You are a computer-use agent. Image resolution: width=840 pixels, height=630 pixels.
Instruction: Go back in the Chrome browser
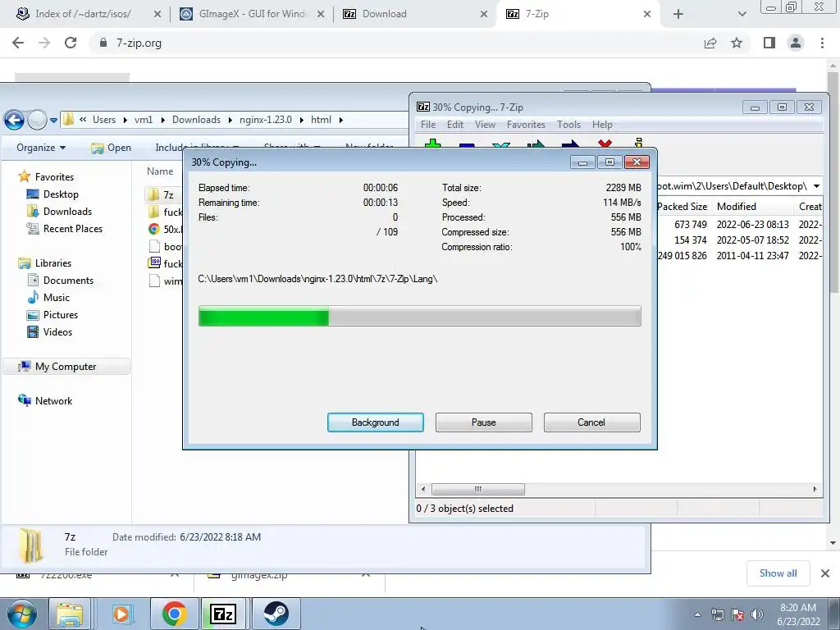(x=18, y=43)
